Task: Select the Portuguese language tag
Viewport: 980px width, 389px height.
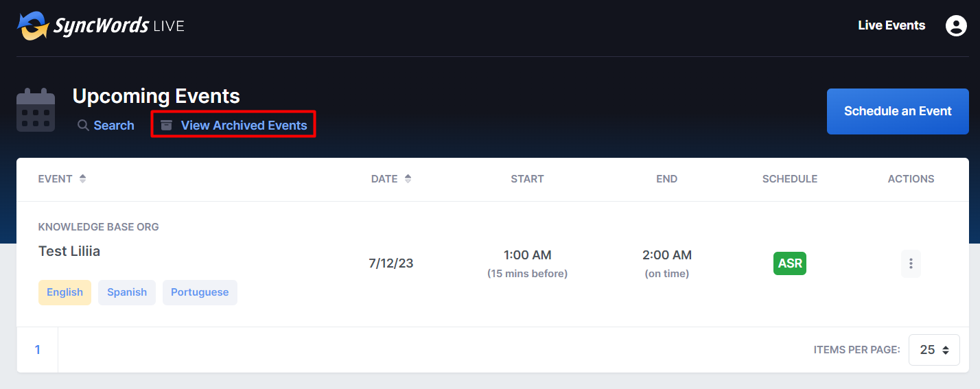Action: pyautogui.click(x=200, y=292)
